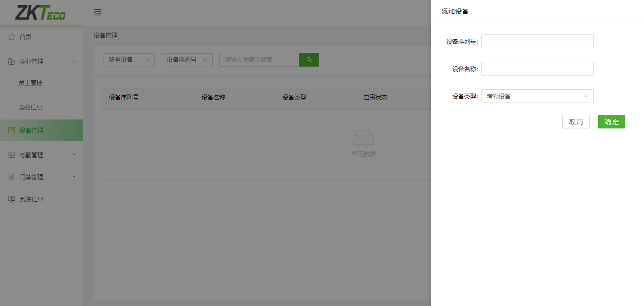
Task: Open the 设备序列号 search-field dropdown
Action: pos(187,60)
